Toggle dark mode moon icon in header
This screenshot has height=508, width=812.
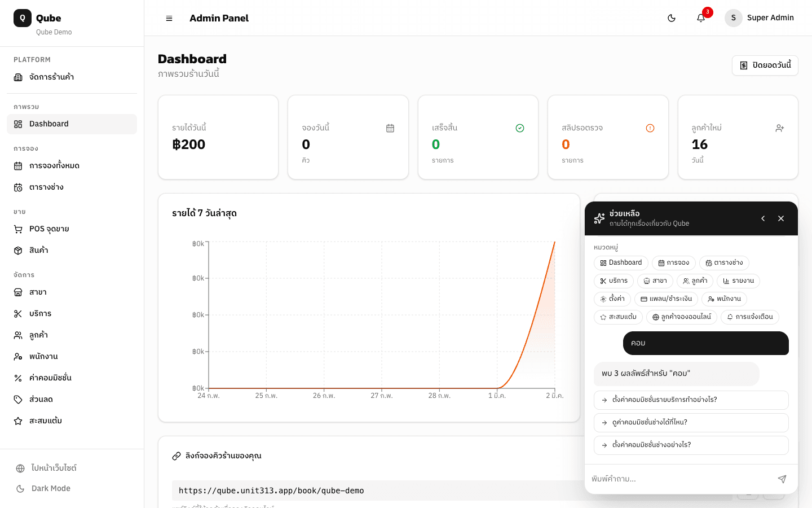(x=672, y=18)
